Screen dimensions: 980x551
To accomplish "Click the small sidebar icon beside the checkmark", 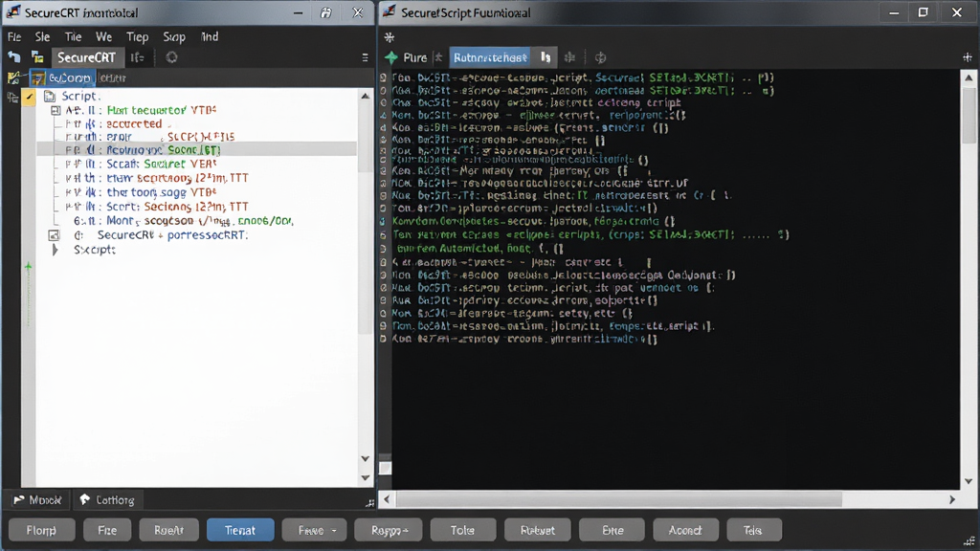I will click(11, 98).
